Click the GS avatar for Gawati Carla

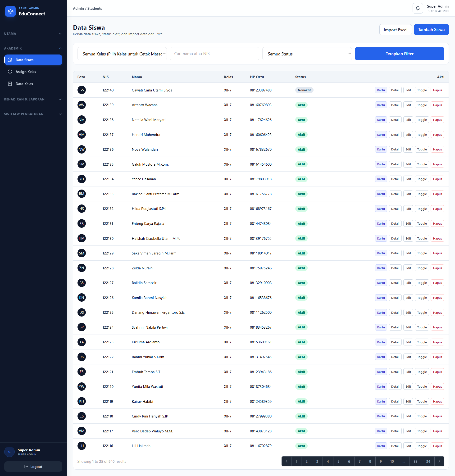click(x=82, y=90)
